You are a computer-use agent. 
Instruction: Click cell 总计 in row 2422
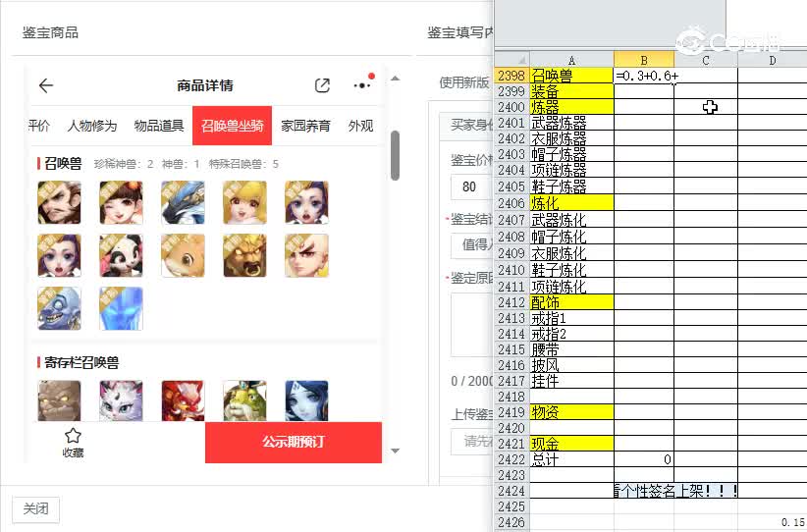point(571,459)
